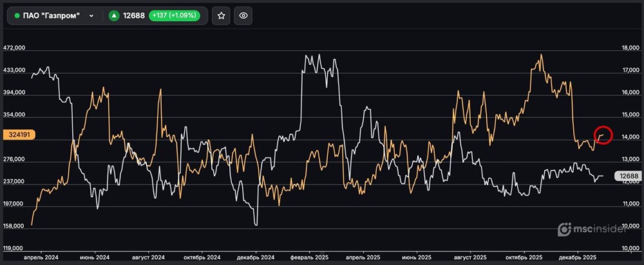Click the 394,000 left axis value
The height and width of the screenshot is (265, 644).
pos(14,93)
